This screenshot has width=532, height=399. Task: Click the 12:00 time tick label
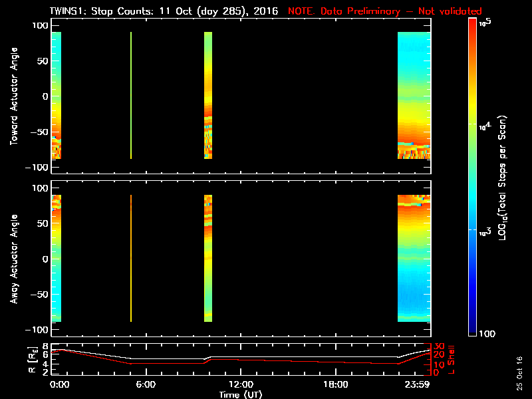point(241,385)
